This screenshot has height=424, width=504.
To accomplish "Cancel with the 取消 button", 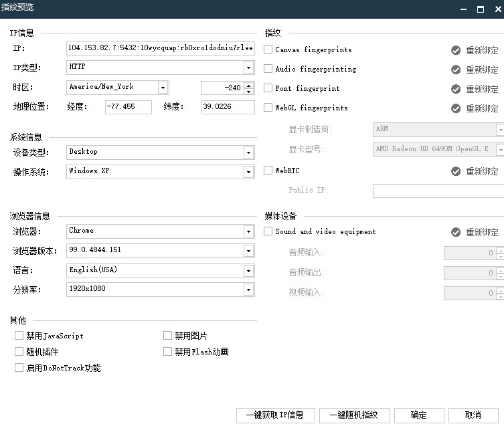I will [x=473, y=415].
